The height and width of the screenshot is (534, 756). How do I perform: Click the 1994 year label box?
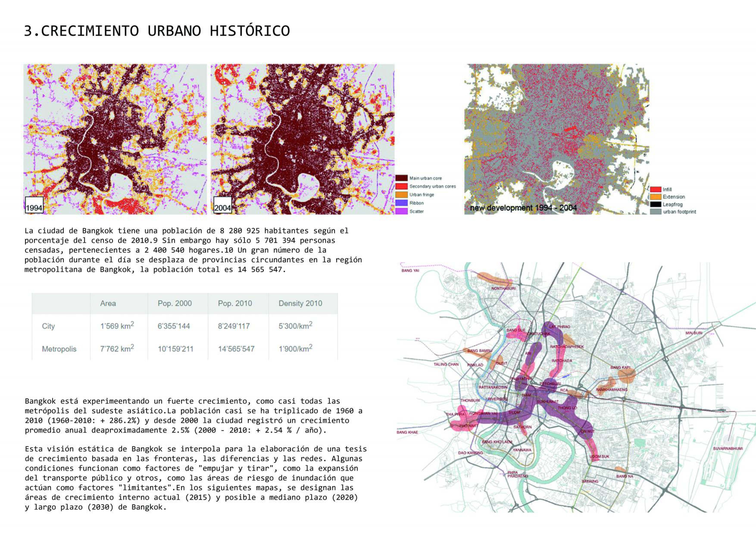click(x=34, y=205)
